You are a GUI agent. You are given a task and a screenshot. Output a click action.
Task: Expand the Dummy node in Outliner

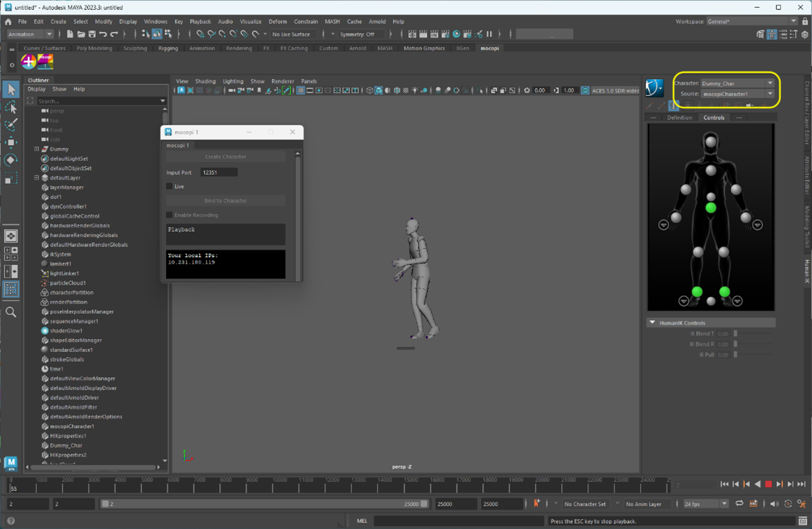(37, 149)
